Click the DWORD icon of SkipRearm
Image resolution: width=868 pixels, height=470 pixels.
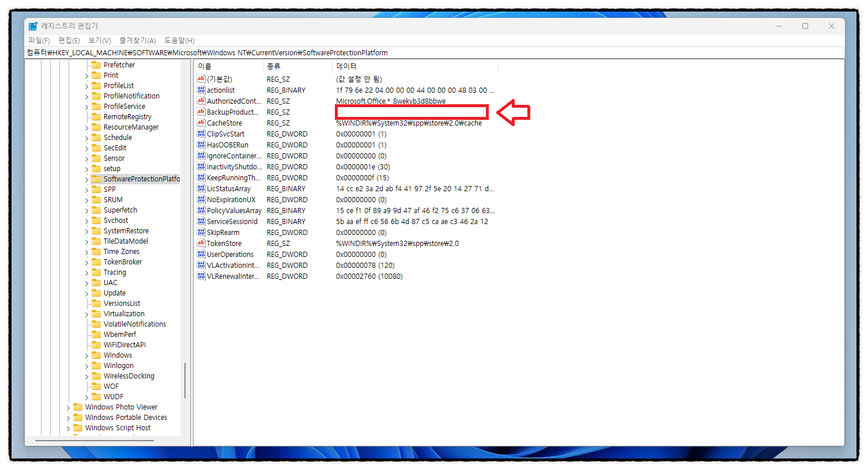pos(201,232)
